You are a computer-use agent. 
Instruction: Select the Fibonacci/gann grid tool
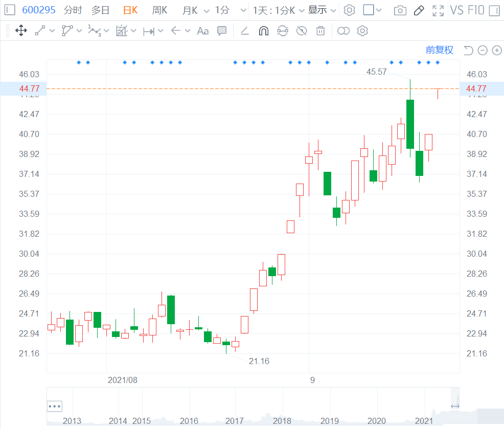point(122,31)
